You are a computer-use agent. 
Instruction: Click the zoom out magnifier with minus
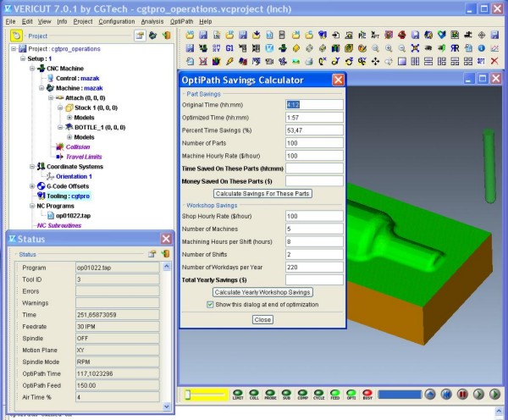pos(401,48)
